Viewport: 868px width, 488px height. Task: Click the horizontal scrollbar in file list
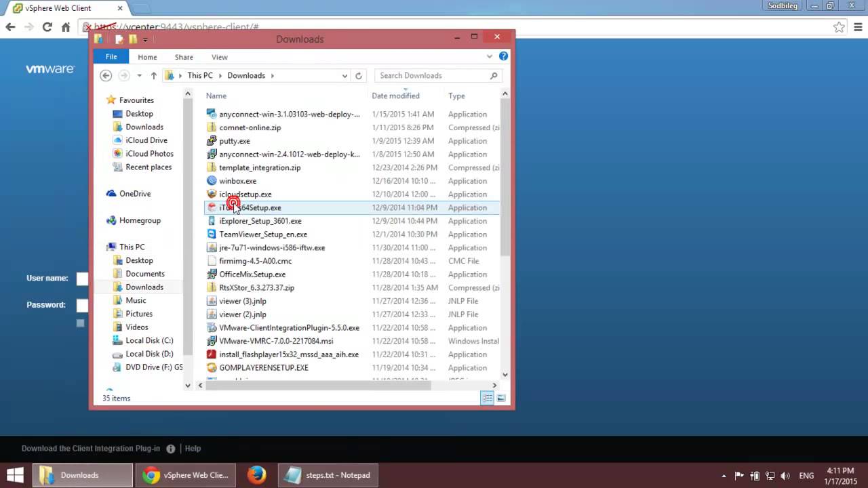coord(318,385)
